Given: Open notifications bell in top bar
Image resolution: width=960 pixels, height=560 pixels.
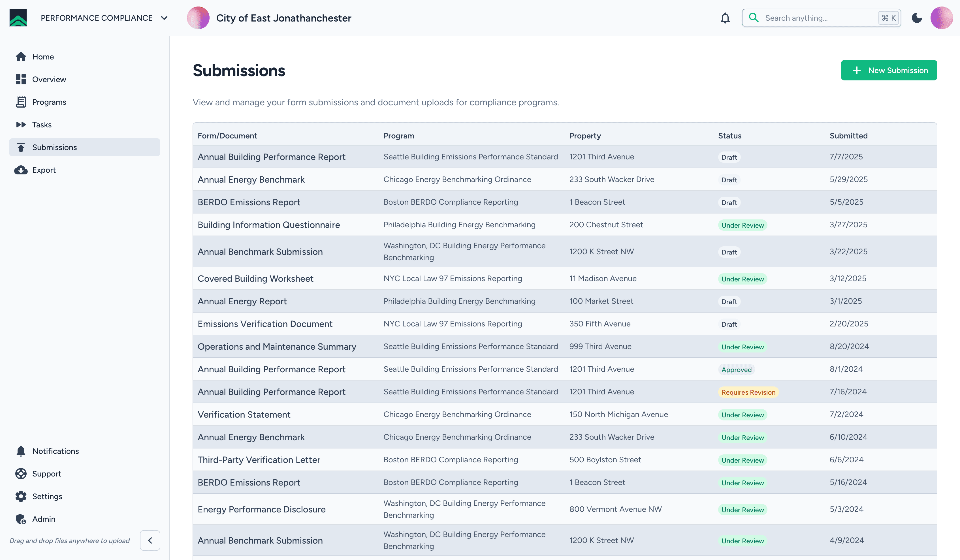Looking at the screenshot, I should click(x=725, y=18).
